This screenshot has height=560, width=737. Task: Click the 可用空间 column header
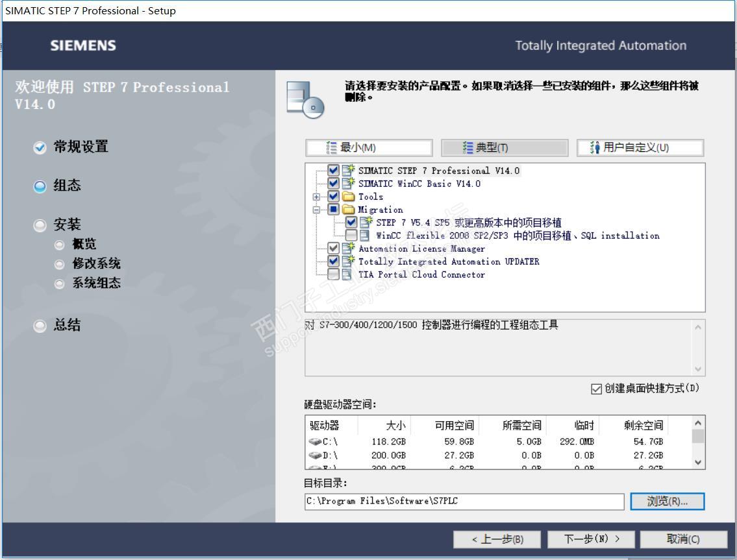[445, 426]
